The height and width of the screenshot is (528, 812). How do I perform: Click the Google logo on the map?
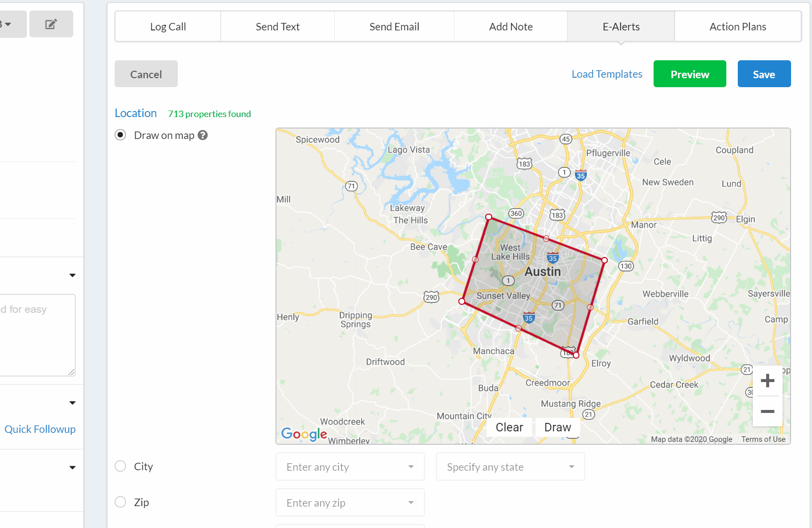tap(304, 434)
